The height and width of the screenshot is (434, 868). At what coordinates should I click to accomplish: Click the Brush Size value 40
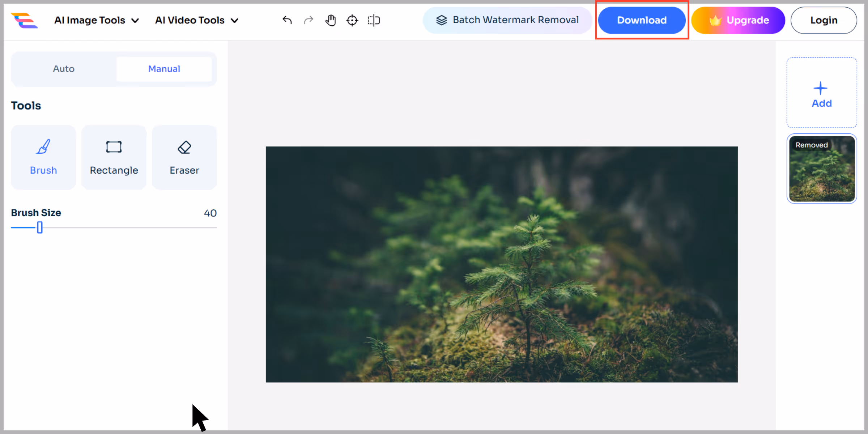click(210, 213)
